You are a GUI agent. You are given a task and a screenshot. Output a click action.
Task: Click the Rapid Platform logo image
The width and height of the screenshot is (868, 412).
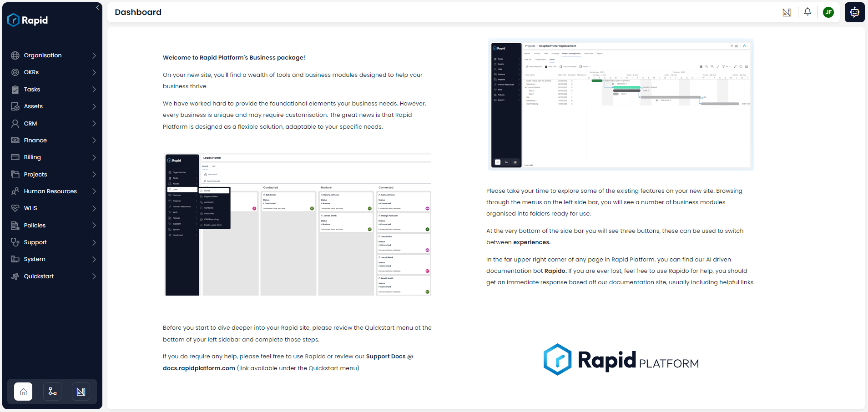[x=621, y=360]
